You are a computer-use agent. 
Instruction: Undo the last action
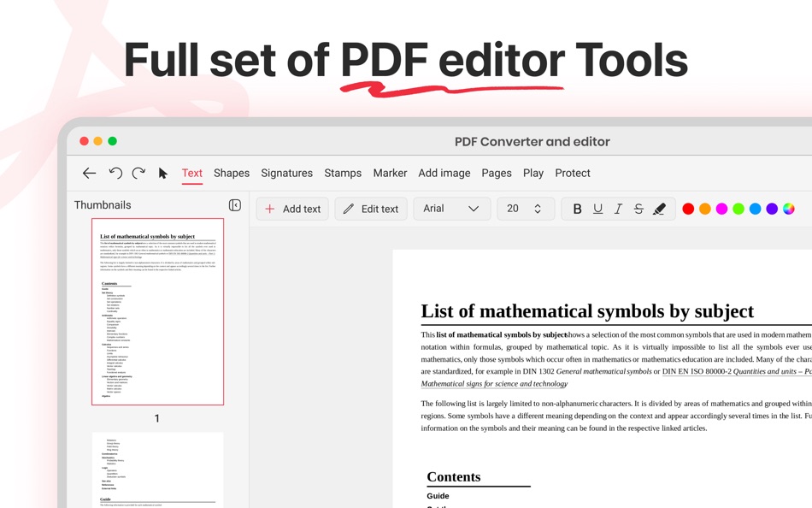(x=115, y=173)
